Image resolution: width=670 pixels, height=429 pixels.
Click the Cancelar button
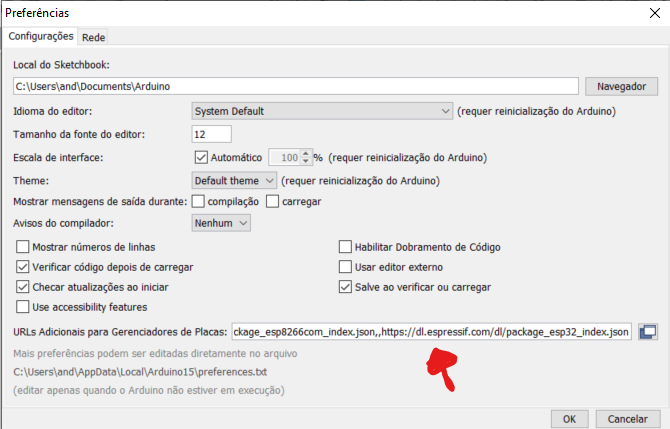(x=627, y=419)
